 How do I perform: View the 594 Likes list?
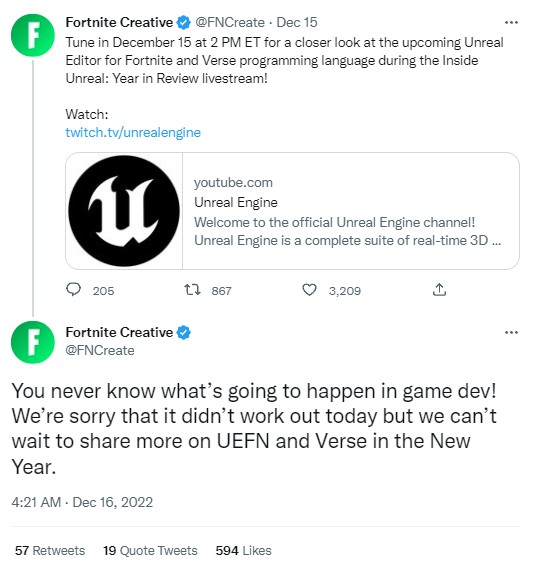click(243, 550)
